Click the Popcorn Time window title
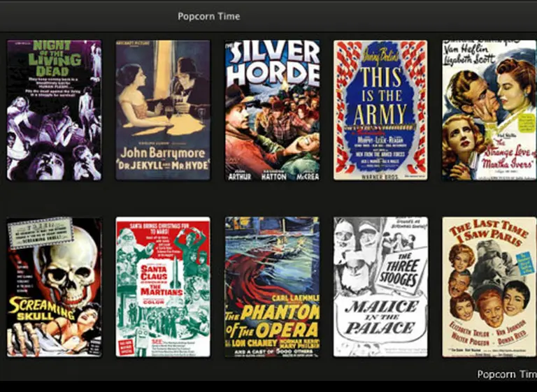Screen dimensions: 537x392 click(208, 16)
